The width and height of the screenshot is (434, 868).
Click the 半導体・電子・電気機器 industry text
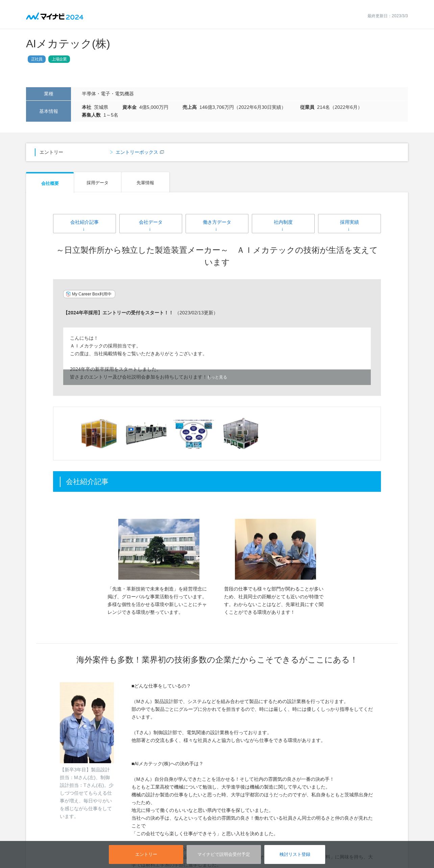pyautogui.click(x=108, y=94)
